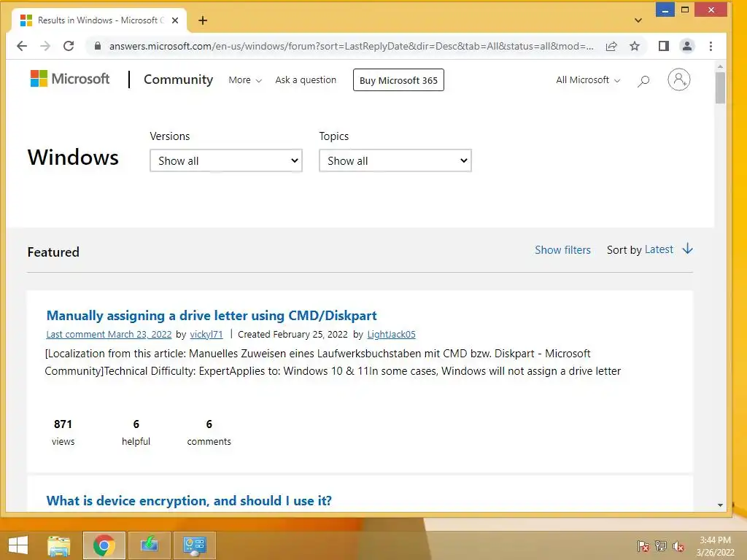747x560 pixels.
Task: Open File Explorer from taskbar
Action: coord(59,545)
